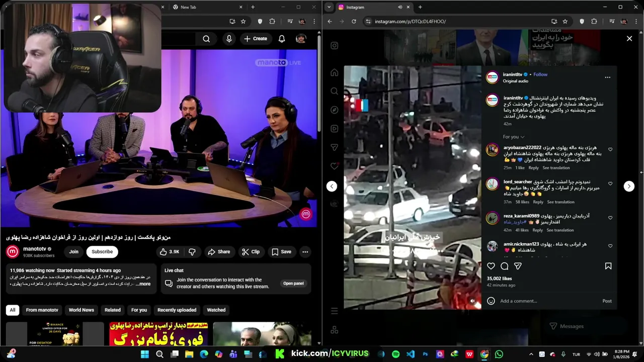Open Instagram Messages paper-plane sidebar icon
Image resolution: width=644 pixels, height=362 pixels.
tap(334, 147)
